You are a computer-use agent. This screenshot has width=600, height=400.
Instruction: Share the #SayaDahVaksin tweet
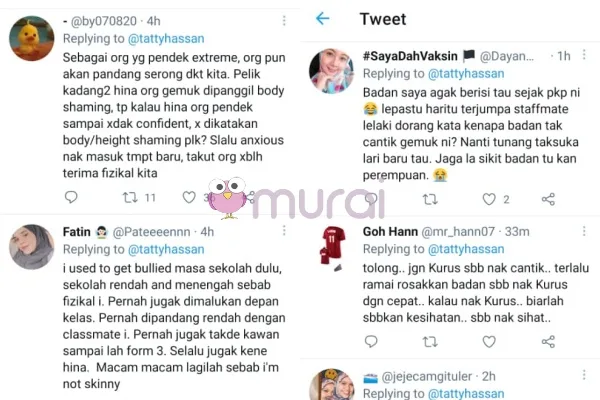coord(548,199)
